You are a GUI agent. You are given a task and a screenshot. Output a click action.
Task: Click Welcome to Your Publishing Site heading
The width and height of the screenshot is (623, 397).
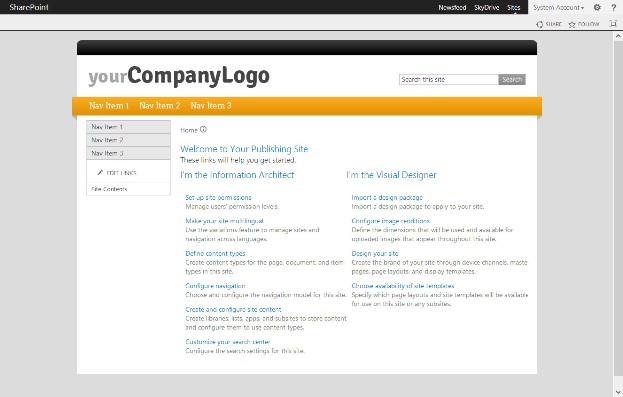click(244, 149)
